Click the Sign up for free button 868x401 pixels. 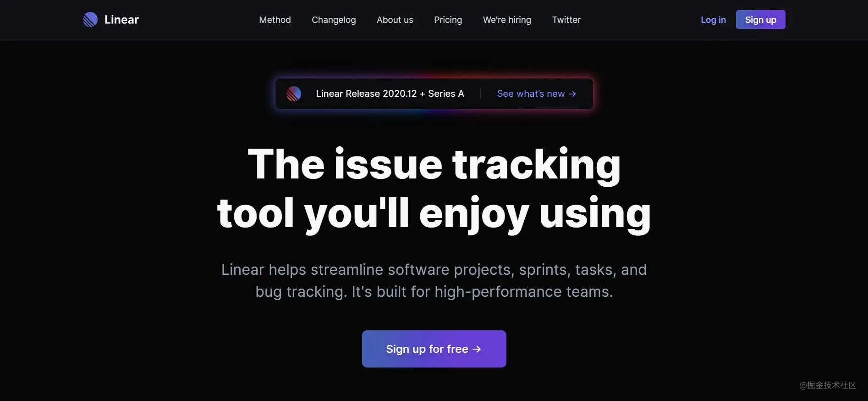tap(434, 349)
